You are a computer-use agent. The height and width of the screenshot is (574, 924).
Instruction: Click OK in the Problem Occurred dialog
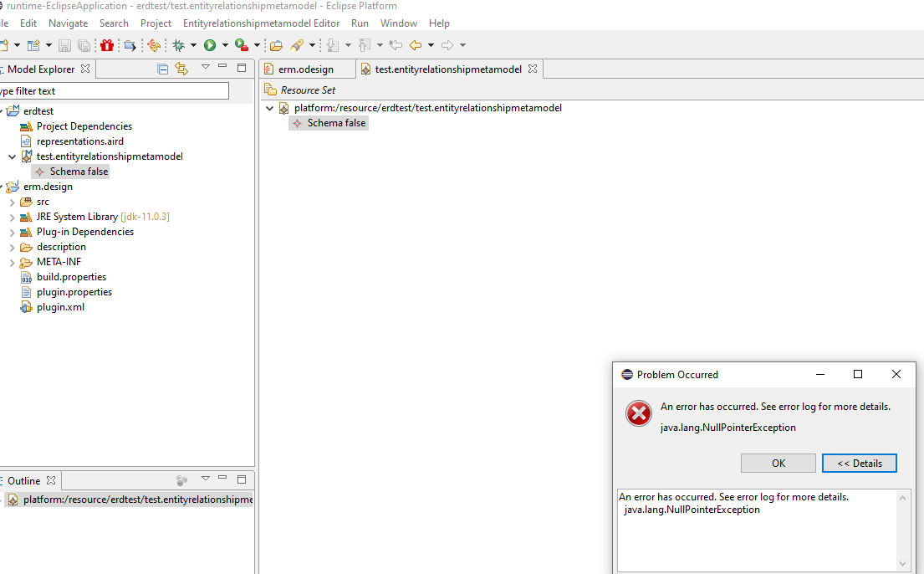778,464
